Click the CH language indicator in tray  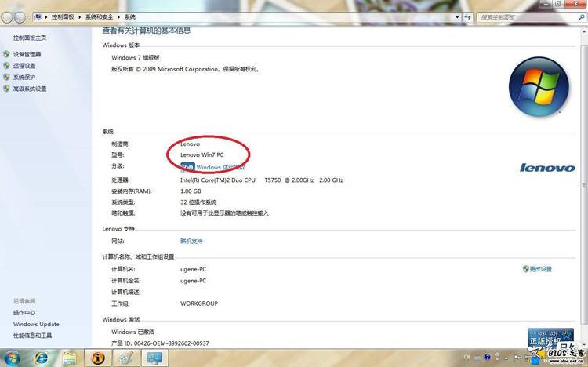point(467,357)
